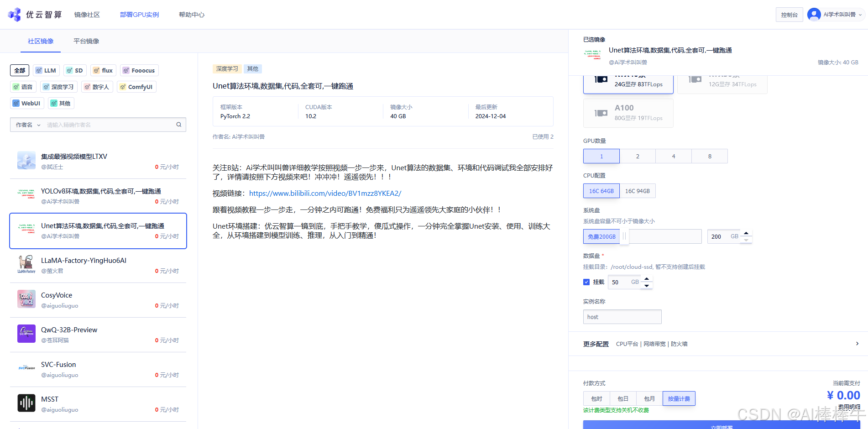This screenshot has height=429, width=868.
Task: Filter images by flux tag
Action: click(x=103, y=70)
